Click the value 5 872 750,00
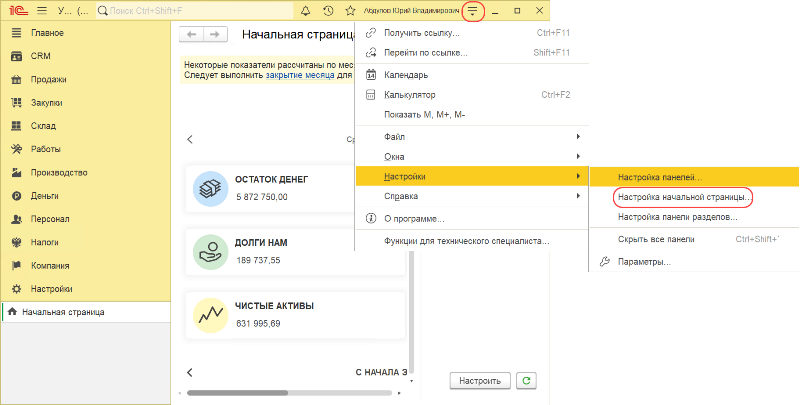This screenshot has width=800, height=405. pyautogui.click(x=262, y=197)
